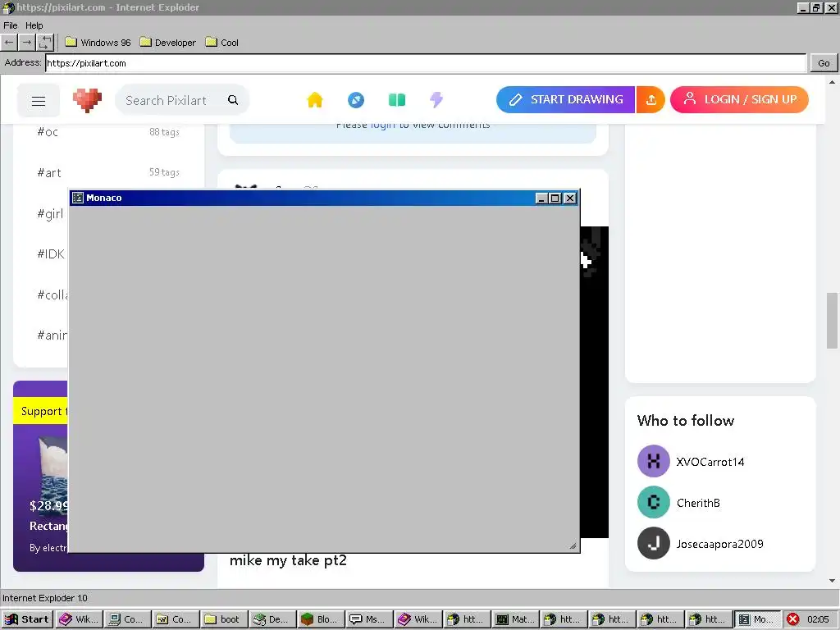The image size is (840, 630).
Task: Switch to the 'Mat...' taskbar item
Action: [515, 619]
